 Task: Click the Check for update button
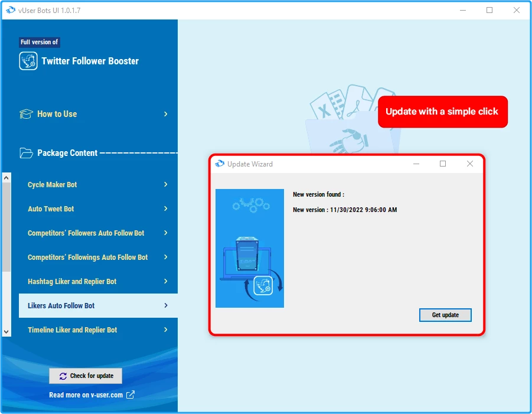(x=86, y=376)
